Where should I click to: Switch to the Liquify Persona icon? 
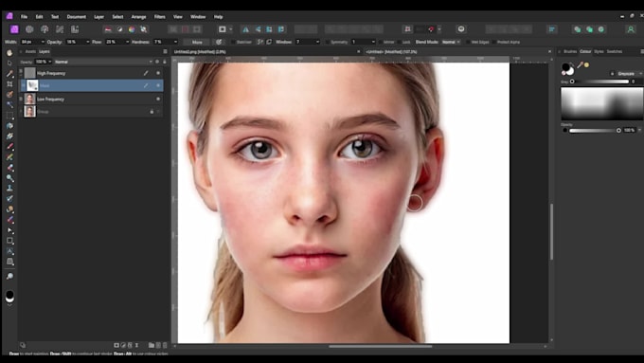click(x=29, y=29)
